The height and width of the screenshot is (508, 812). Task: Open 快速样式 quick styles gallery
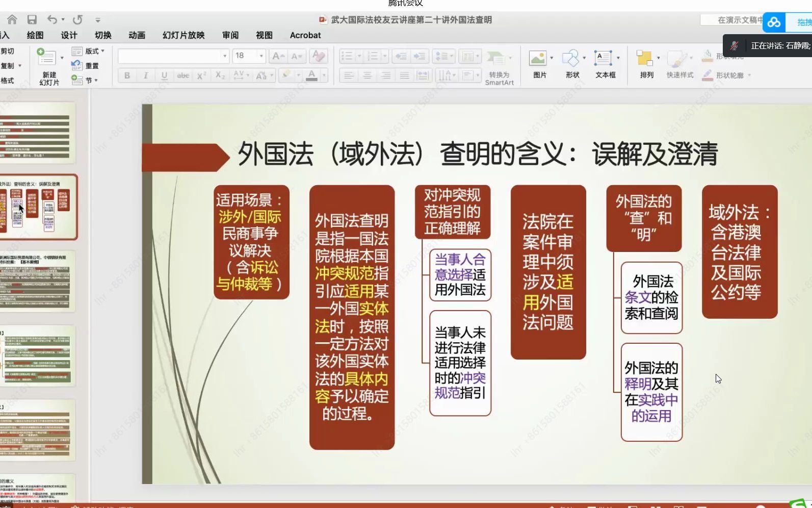679,64
